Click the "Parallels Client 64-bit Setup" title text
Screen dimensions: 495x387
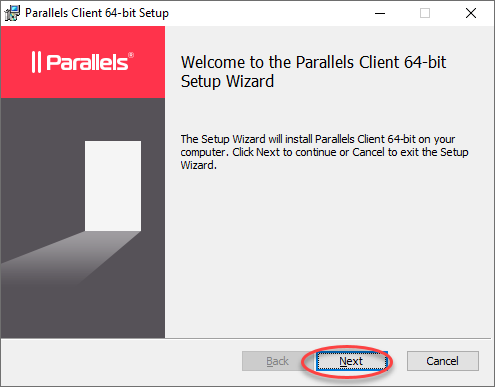click(97, 13)
